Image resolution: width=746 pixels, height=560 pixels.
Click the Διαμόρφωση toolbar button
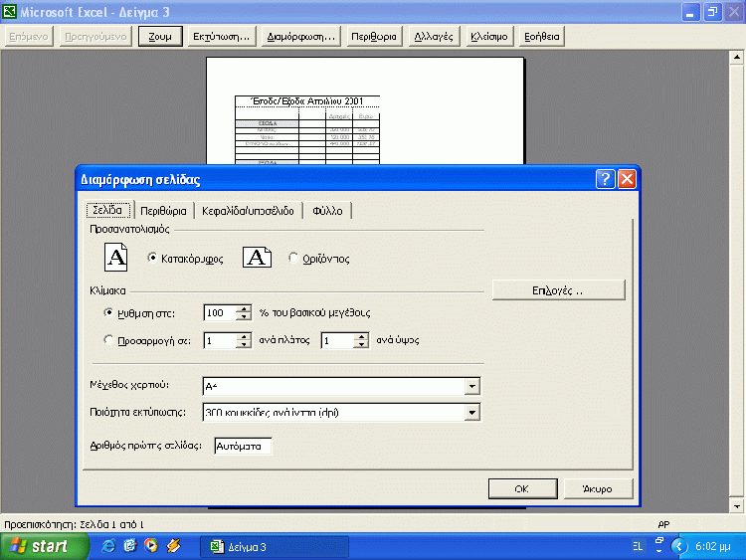click(x=301, y=36)
